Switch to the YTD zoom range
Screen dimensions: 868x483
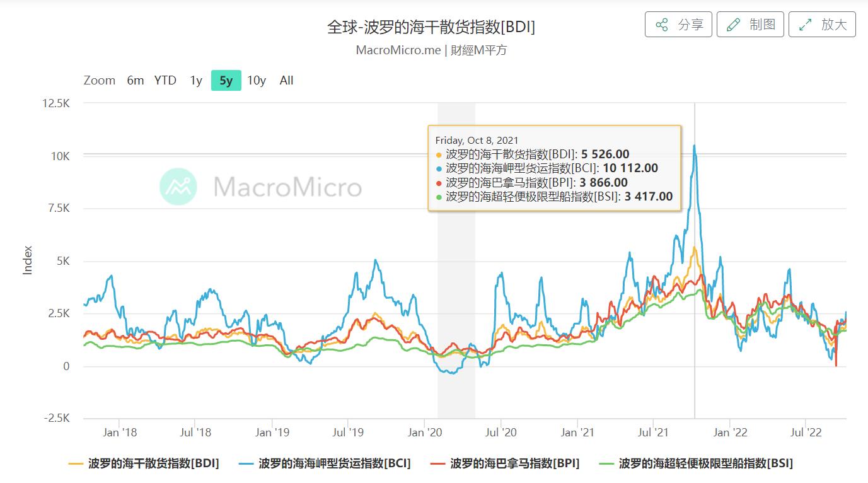click(x=165, y=80)
